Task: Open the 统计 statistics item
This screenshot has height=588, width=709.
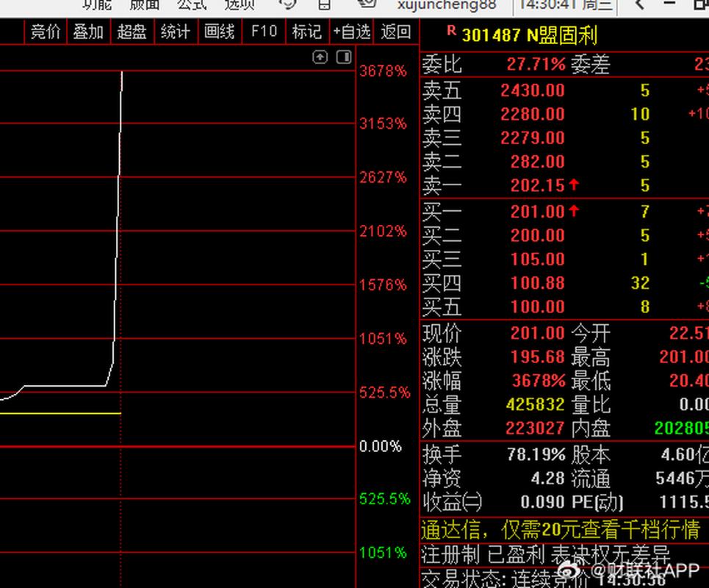Action: [176, 32]
